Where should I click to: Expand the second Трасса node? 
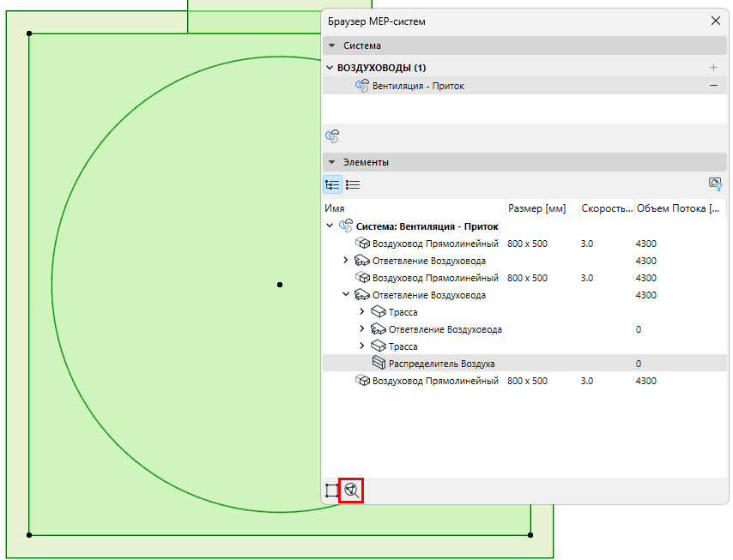click(x=362, y=346)
